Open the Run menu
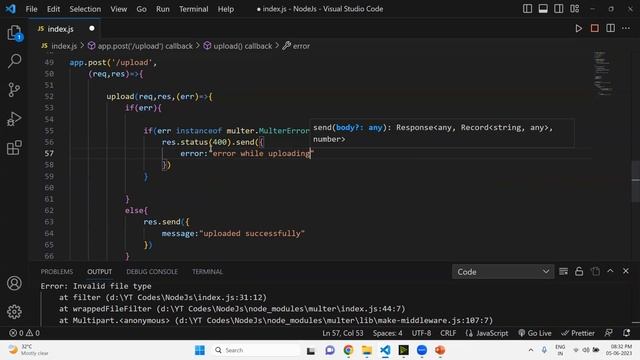Image resolution: width=640 pixels, height=360 pixels. tap(162, 9)
